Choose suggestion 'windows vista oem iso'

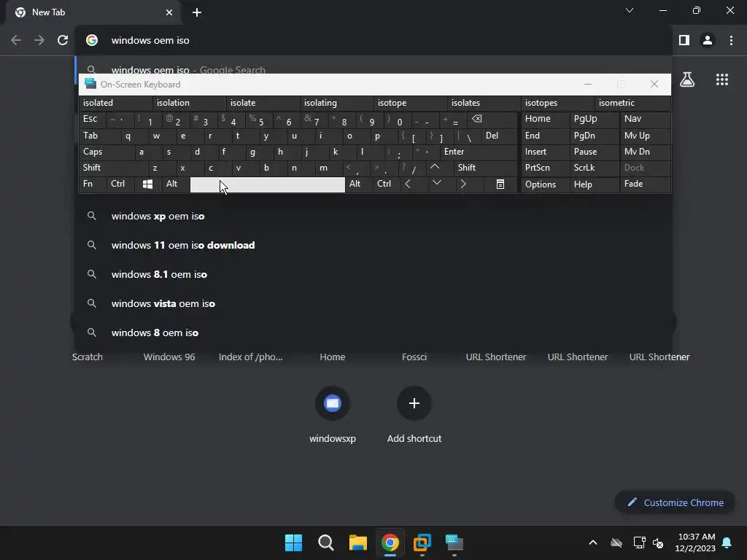click(373, 303)
